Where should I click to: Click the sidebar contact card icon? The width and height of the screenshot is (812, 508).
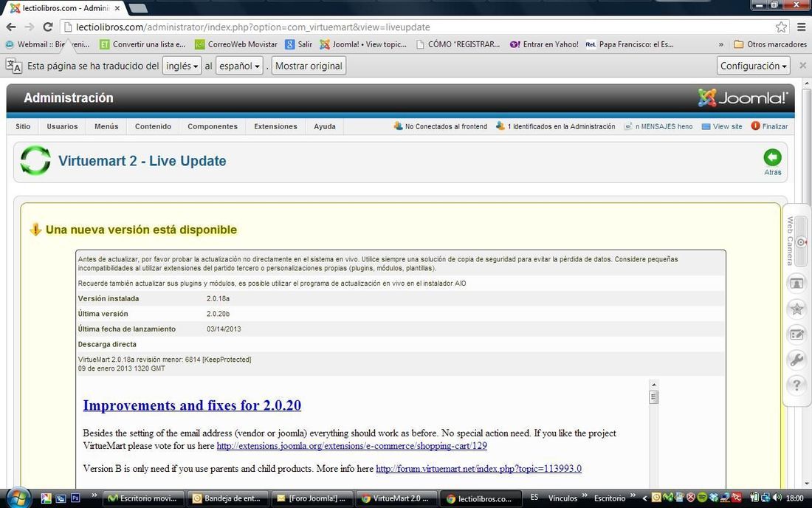click(x=796, y=284)
